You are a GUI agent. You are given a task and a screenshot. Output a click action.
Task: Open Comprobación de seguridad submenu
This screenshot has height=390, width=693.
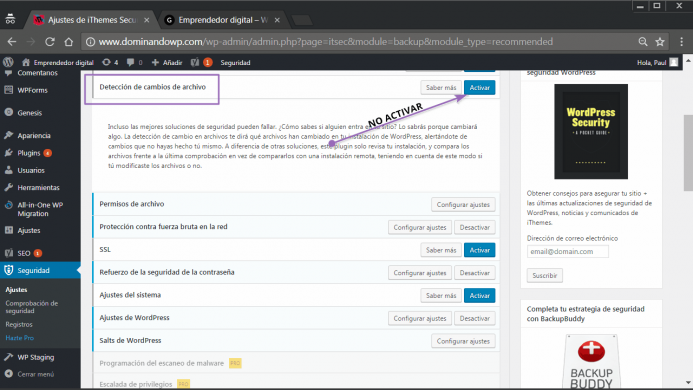tap(31, 307)
